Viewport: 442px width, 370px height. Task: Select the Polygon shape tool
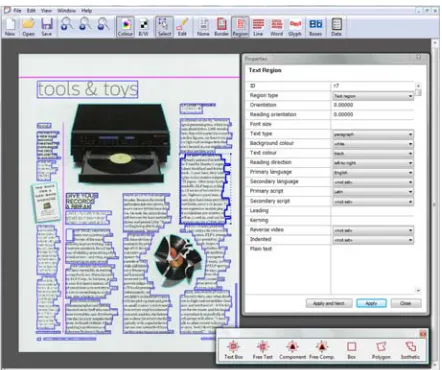pyautogui.click(x=381, y=349)
